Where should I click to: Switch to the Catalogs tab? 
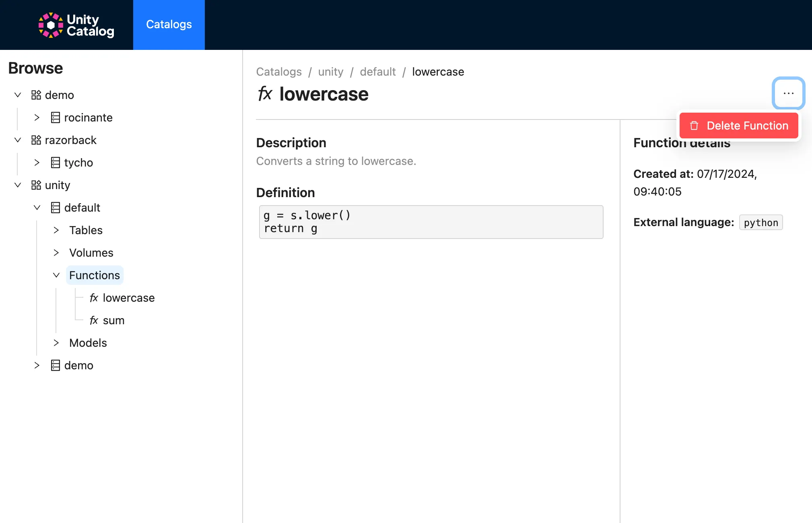[169, 25]
